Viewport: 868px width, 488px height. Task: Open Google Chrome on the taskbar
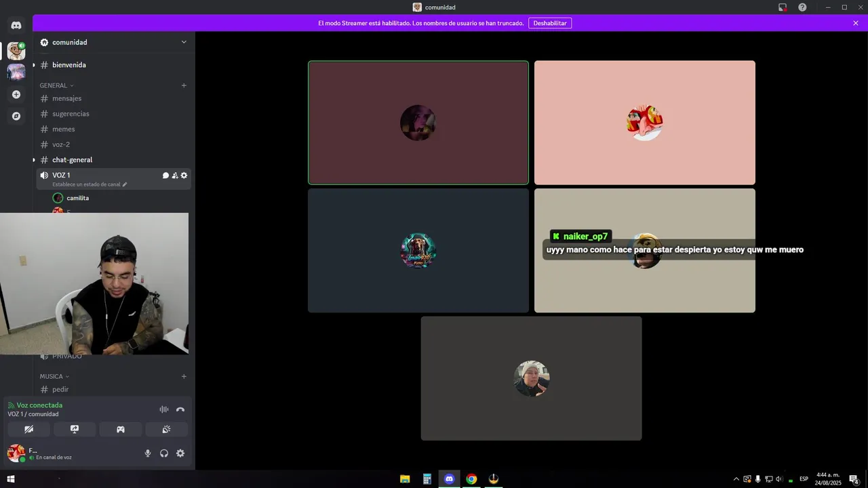(x=471, y=479)
